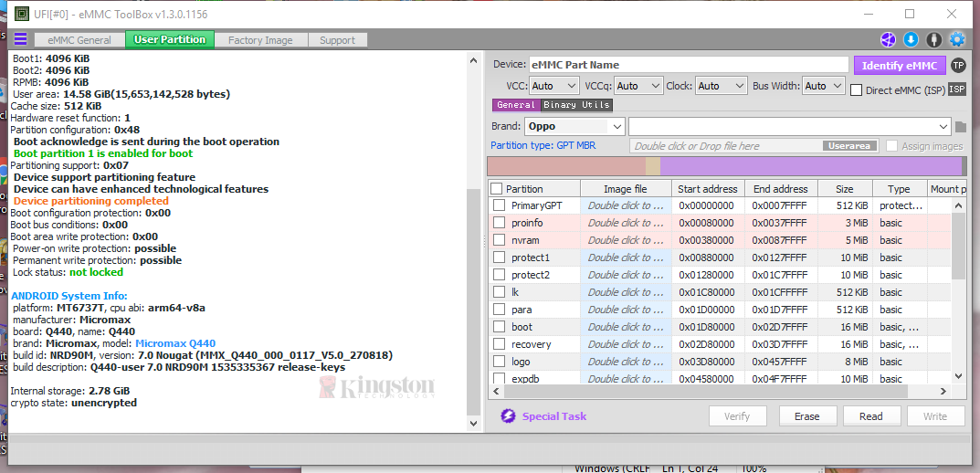Click the greyed Write button

coord(935,416)
